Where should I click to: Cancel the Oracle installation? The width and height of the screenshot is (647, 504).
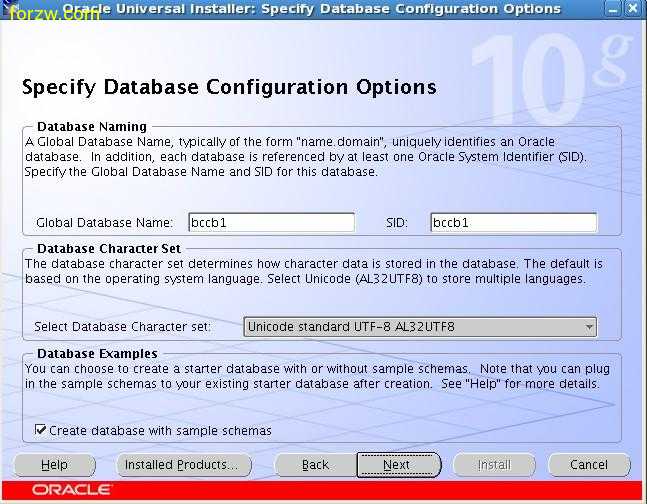(588, 465)
